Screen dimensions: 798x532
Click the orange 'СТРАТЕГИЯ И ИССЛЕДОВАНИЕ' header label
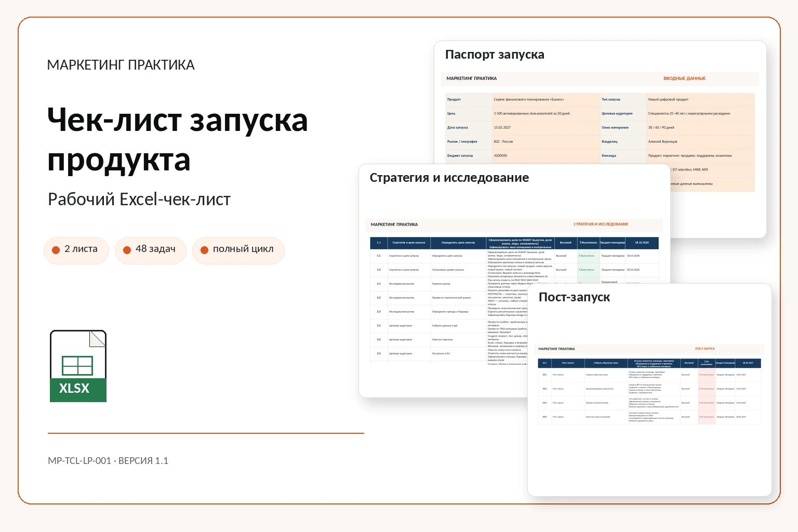601,224
